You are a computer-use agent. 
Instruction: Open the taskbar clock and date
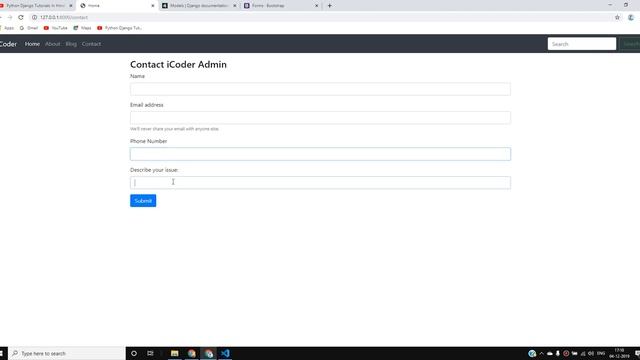619,353
